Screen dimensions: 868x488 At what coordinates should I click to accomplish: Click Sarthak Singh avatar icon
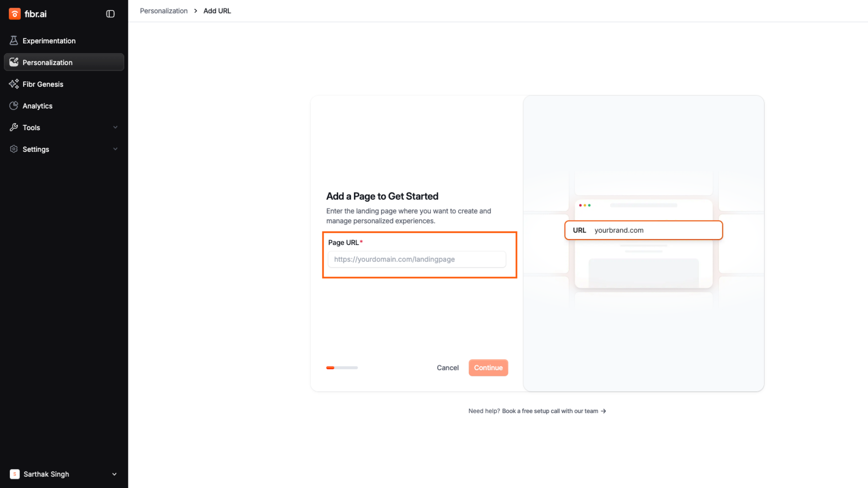coord(14,474)
